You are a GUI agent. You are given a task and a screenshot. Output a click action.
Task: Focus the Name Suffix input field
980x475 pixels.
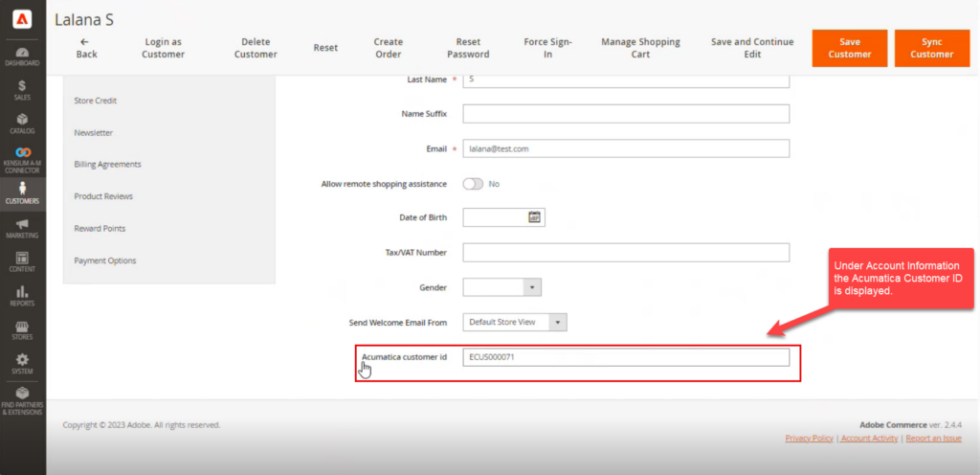[626, 114]
